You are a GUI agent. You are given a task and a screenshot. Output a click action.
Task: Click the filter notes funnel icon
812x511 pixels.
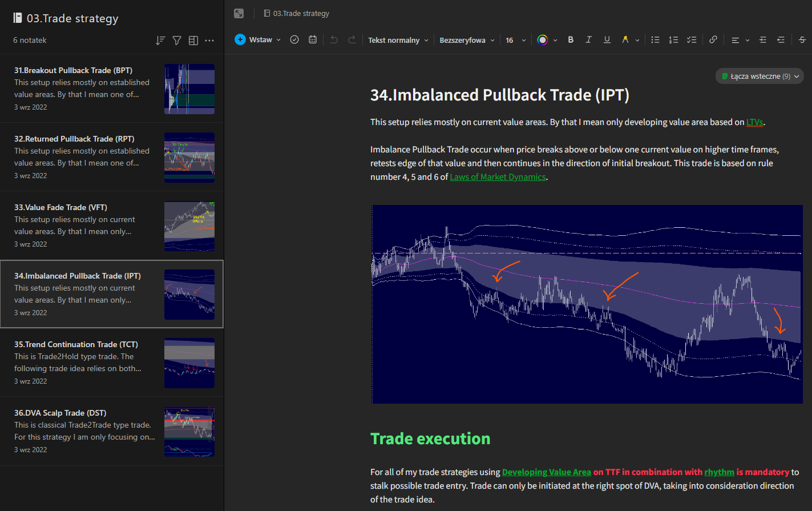coord(177,41)
